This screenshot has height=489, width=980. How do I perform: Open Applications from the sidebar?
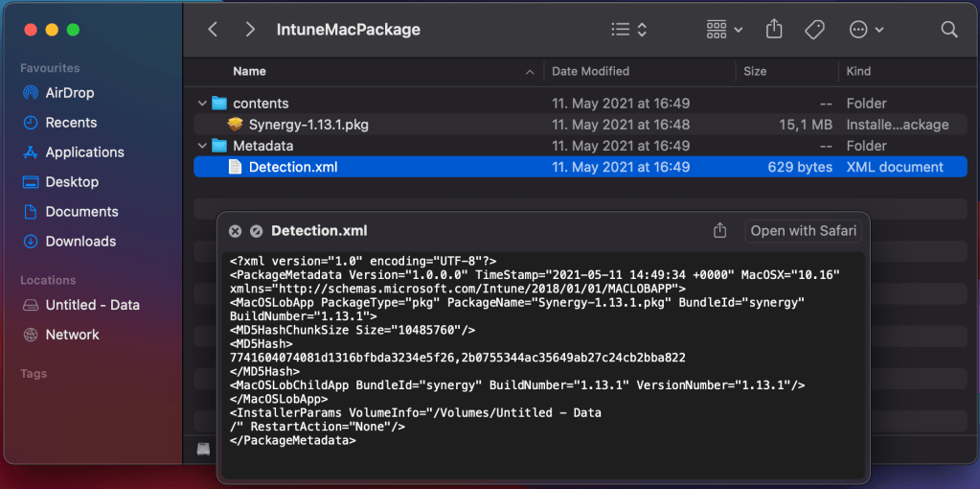coord(84,152)
